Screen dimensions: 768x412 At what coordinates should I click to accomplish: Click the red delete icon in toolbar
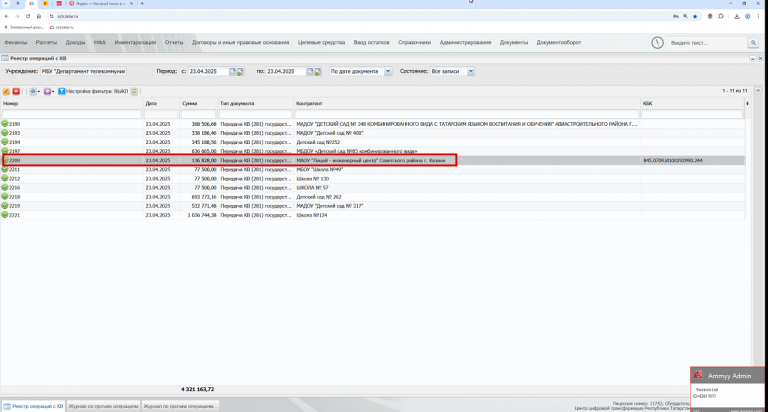click(x=16, y=92)
